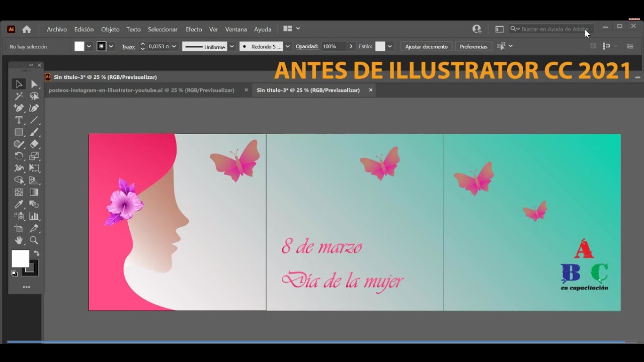The height and width of the screenshot is (362, 644).
Task: Click the white Fill swatch in toolbar
Action: coord(20,258)
